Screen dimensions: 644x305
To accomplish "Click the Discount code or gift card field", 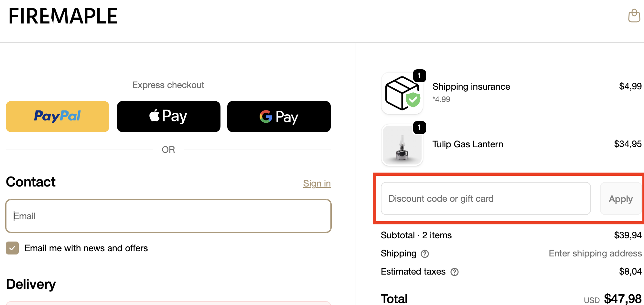I will pyautogui.click(x=486, y=198).
